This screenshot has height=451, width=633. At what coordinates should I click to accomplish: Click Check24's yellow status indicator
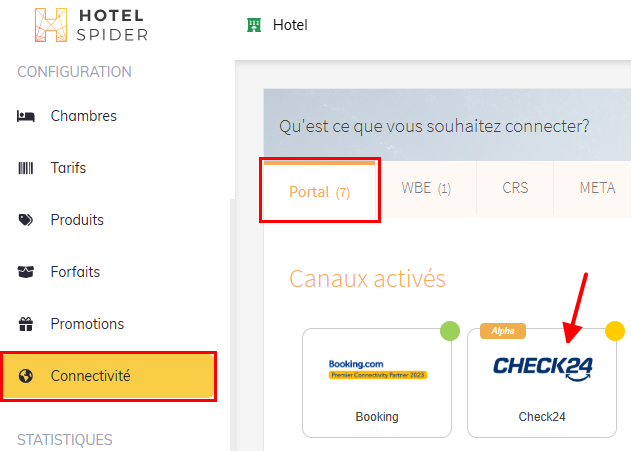(x=615, y=330)
